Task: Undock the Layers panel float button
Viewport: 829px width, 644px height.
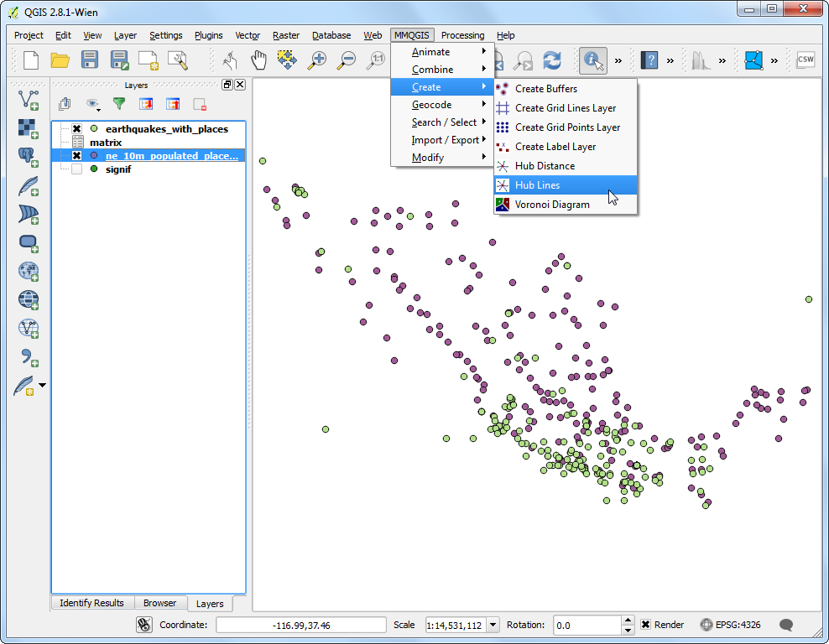Action: 227,85
